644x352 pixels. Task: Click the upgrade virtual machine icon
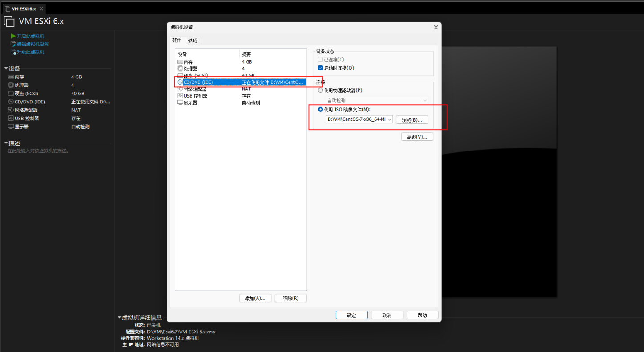tap(13, 52)
